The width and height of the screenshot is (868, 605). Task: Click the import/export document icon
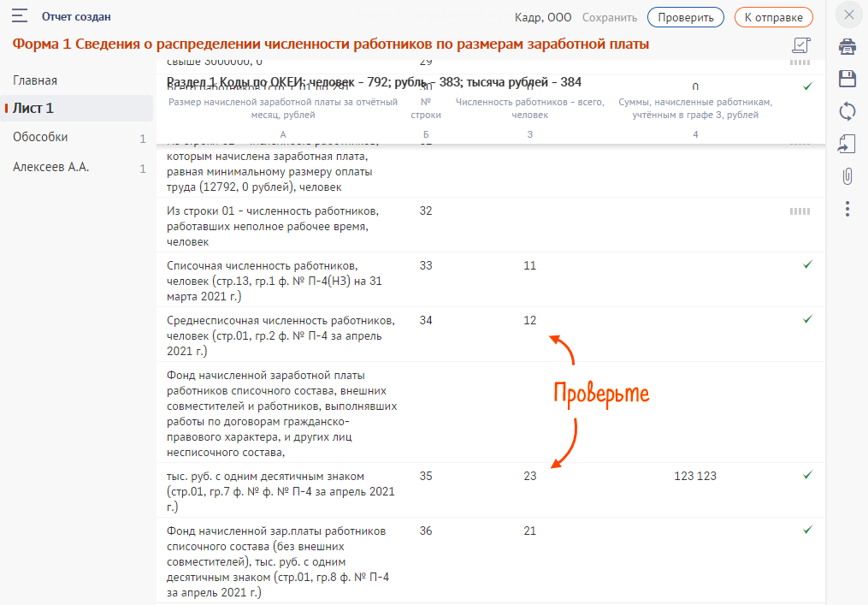[847, 144]
